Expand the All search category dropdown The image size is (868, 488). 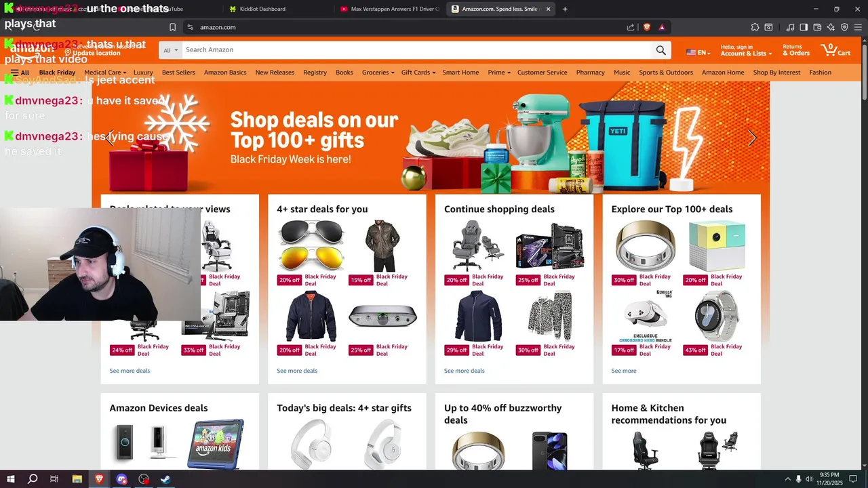point(171,50)
